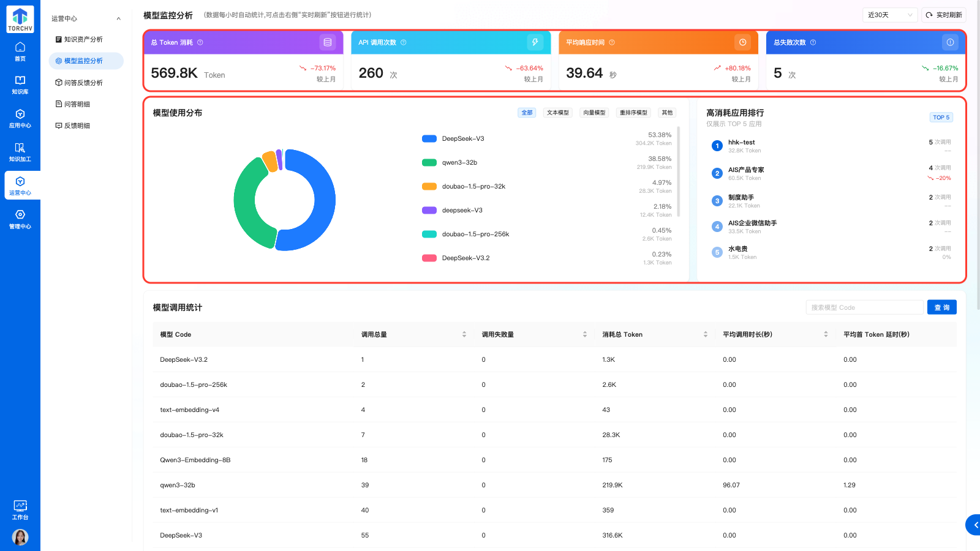Image resolution: width=980 pixels, height=551 pixels.
Task: Click the user avatar at bottom left
Action: pyautogui.click(x=20, y=537)
